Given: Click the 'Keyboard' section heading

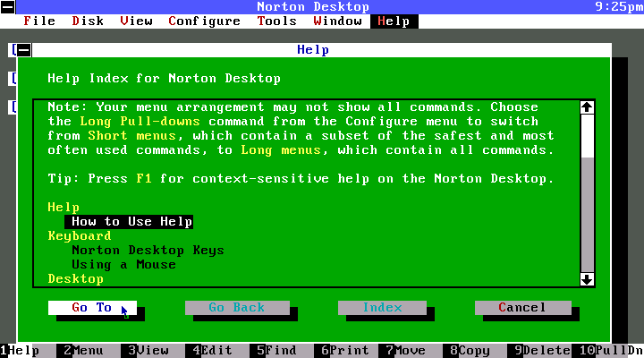Looking at the screenshot, I should click(80, 236).
